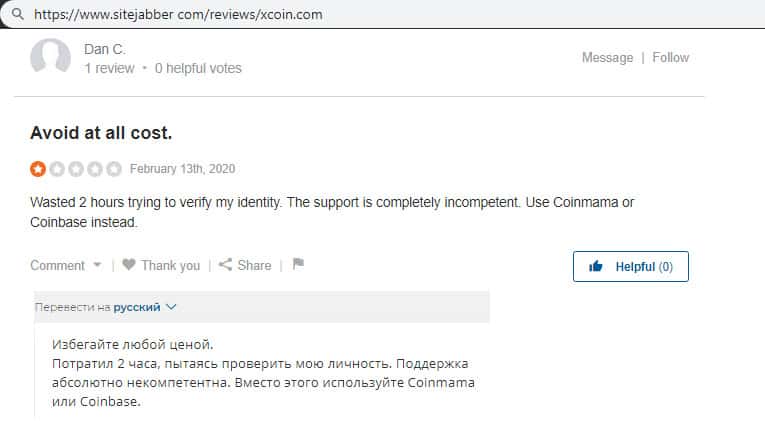Click the first orange rating star
The width and height of the screenshot is (765, 421).
(x=38, y=169)
